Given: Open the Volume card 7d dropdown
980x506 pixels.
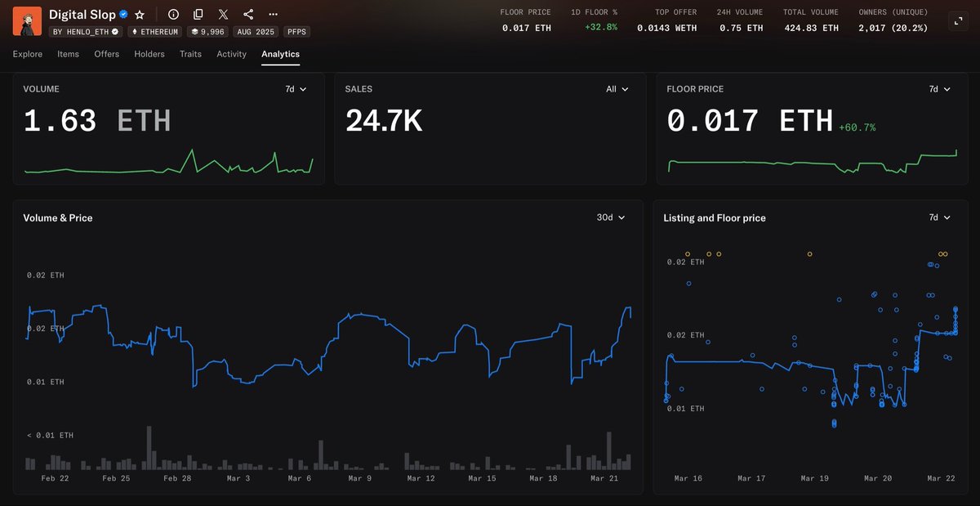Looking at the screenshot, I should (296, 89).
